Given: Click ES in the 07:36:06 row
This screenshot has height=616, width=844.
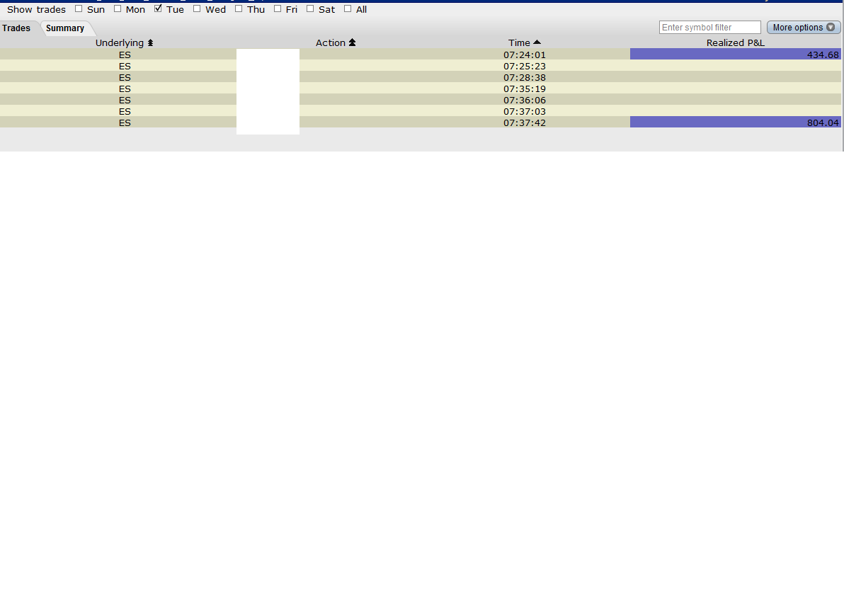Looking at the screenshot, I should coord(125,100).
